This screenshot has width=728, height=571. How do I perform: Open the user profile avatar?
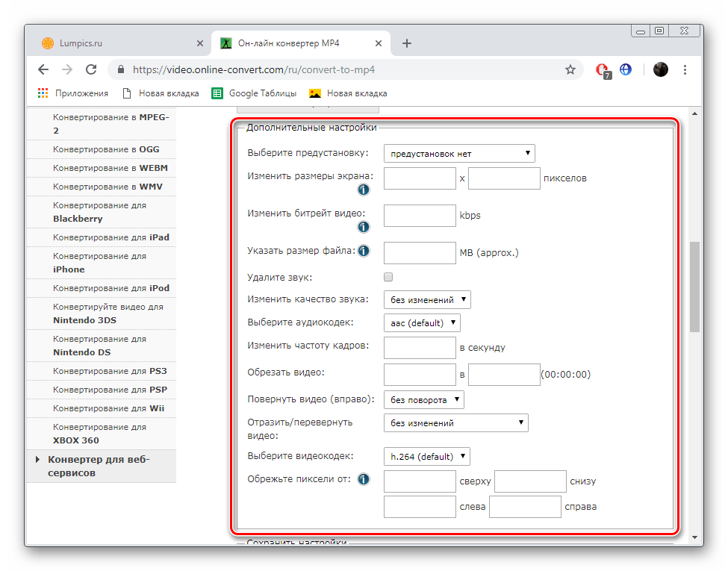point(661,69)
